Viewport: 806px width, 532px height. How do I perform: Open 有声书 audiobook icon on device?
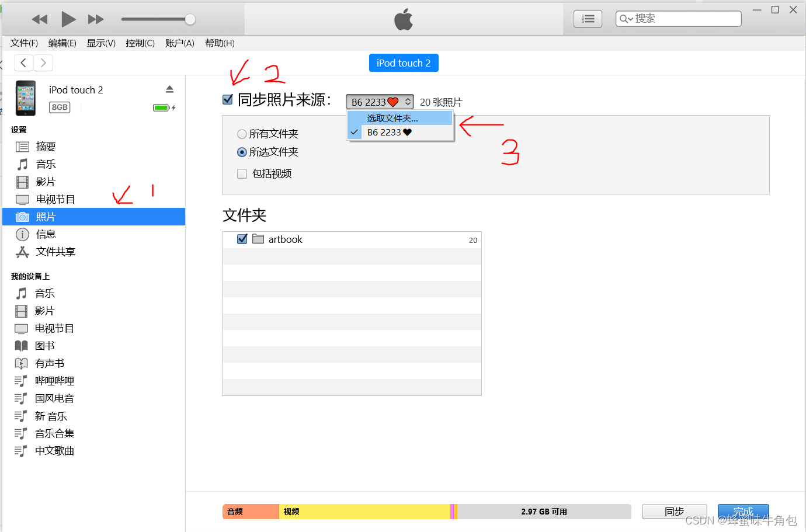21,363
